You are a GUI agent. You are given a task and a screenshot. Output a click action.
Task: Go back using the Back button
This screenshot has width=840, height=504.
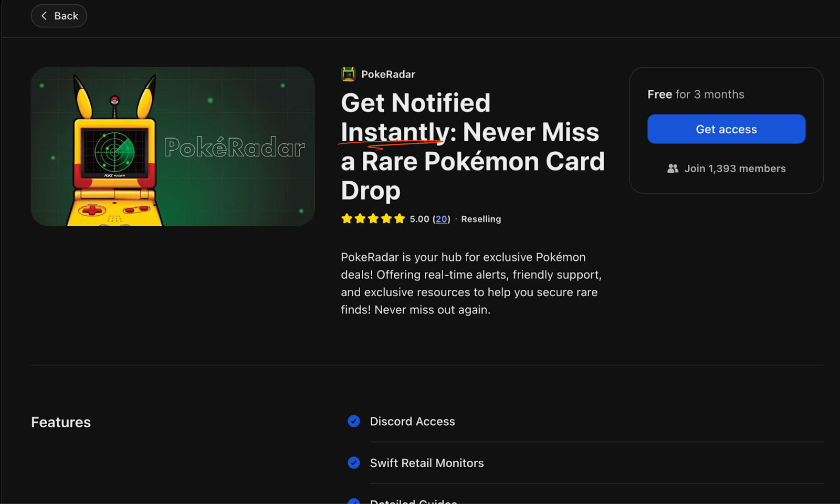59,16
